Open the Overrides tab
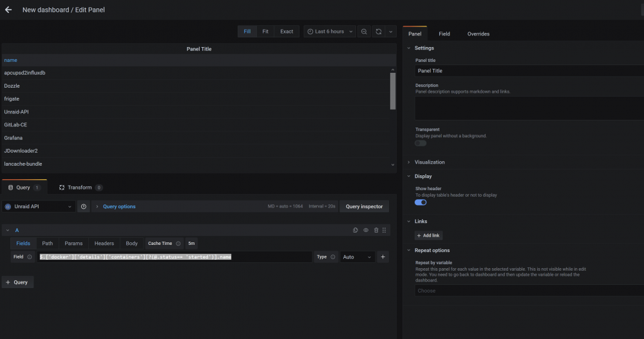644x339 pixels. tap(478, 34)
